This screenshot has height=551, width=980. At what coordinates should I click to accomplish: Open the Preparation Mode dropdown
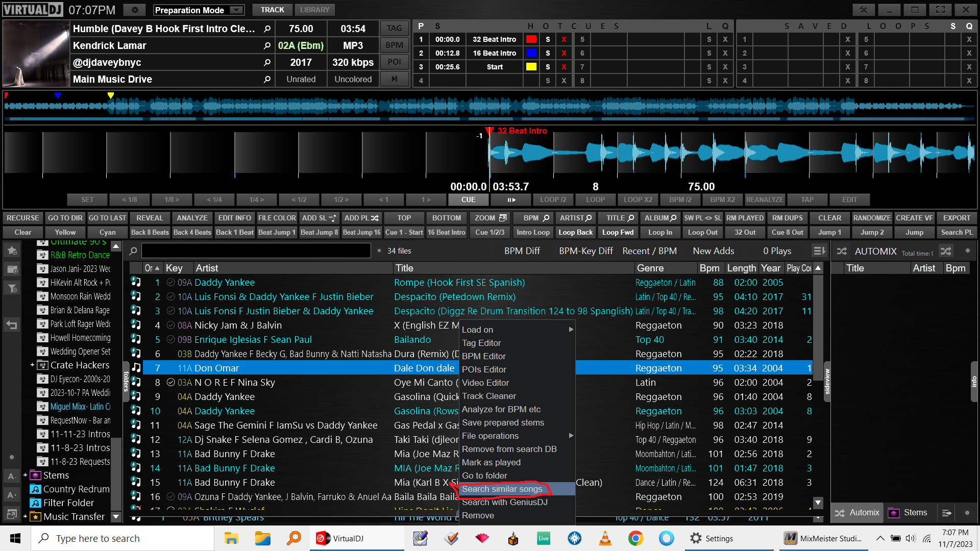pyautogui.click(x=236, y=10)
